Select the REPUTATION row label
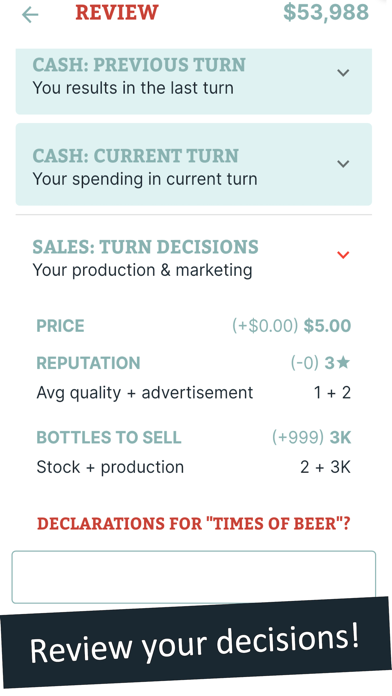This screenshot has height=696, width=392. (x=88, y=363)
